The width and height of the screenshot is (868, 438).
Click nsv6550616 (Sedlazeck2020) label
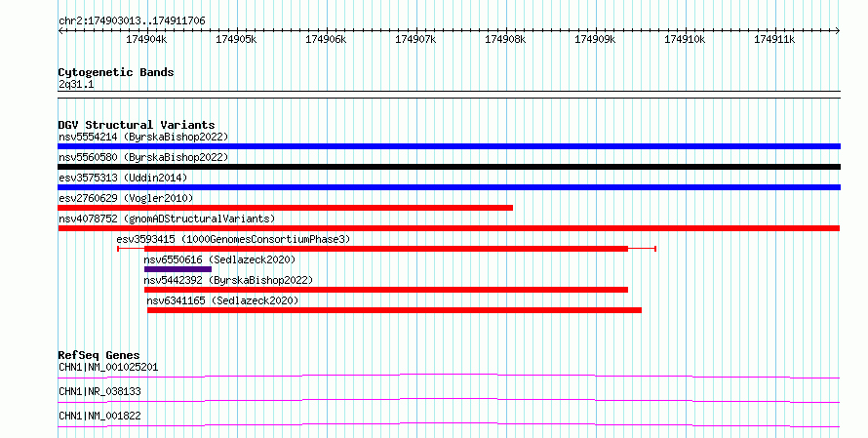[x=219, y=259]
